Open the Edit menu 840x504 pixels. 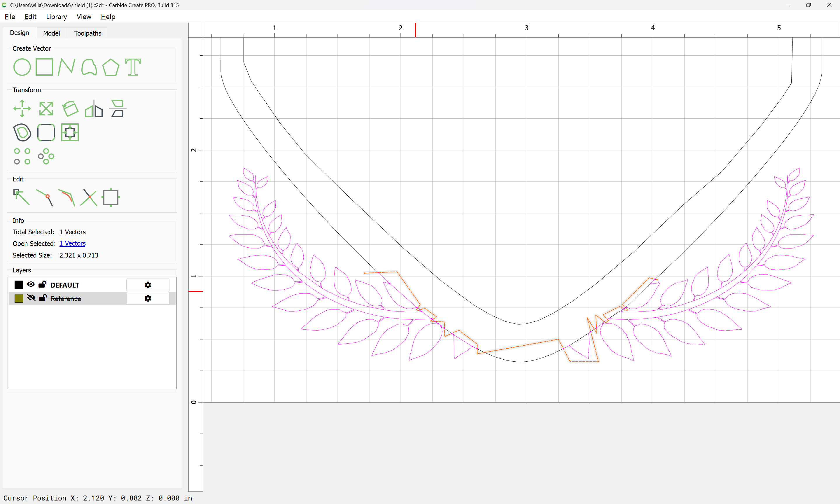tap(30, 16)
